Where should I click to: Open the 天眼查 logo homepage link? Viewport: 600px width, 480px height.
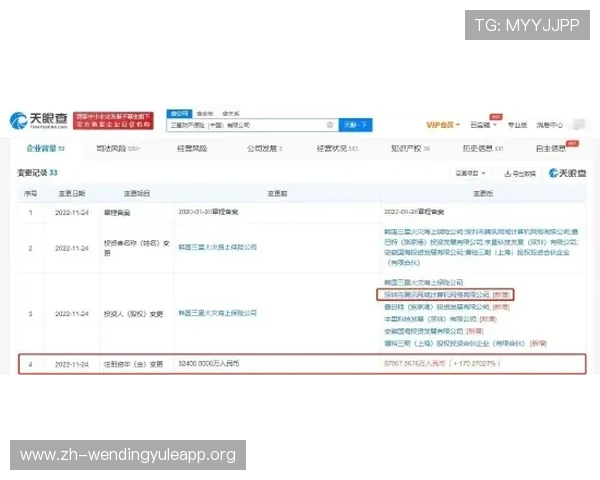click(x=39, y=121)
